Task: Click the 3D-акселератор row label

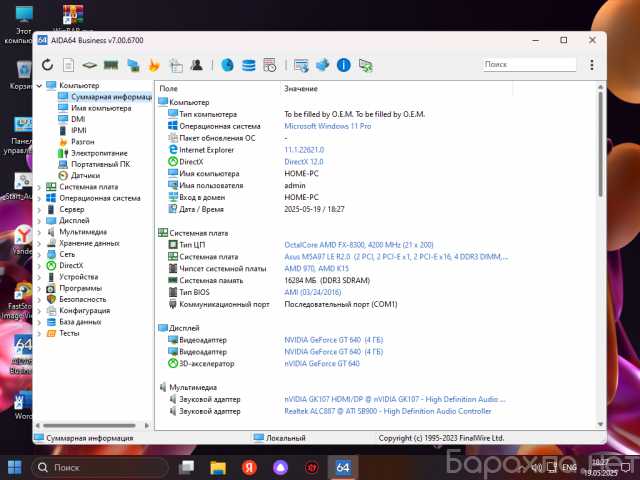Action: click(207, 364)
